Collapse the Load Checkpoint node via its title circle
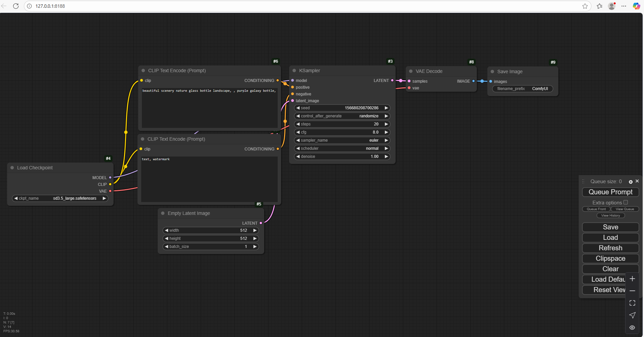This screenshot has height=337, width=644. click(x=12, y=168)
